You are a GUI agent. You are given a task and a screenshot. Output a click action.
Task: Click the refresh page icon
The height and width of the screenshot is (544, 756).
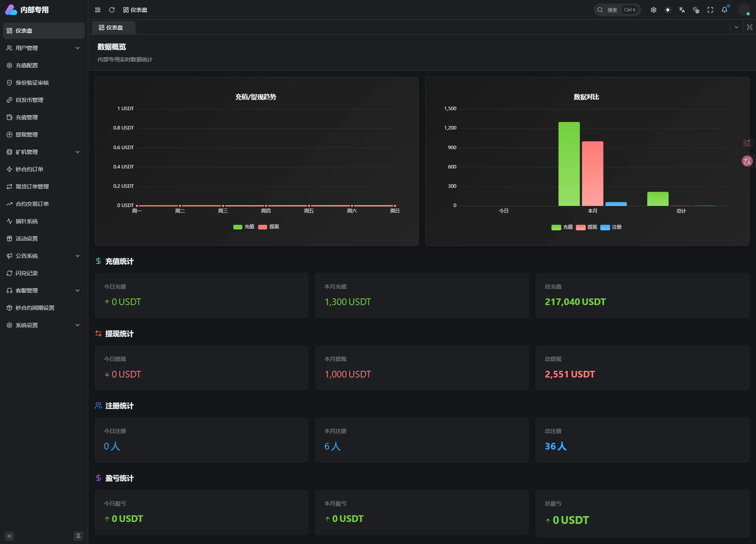(112, 10)
